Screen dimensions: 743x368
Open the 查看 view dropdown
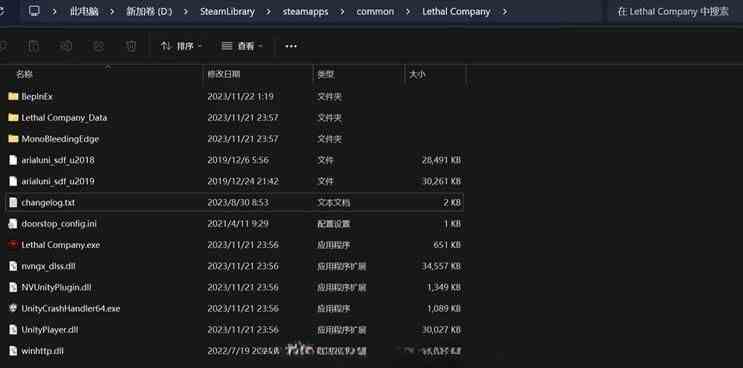[x=242, y=46]
